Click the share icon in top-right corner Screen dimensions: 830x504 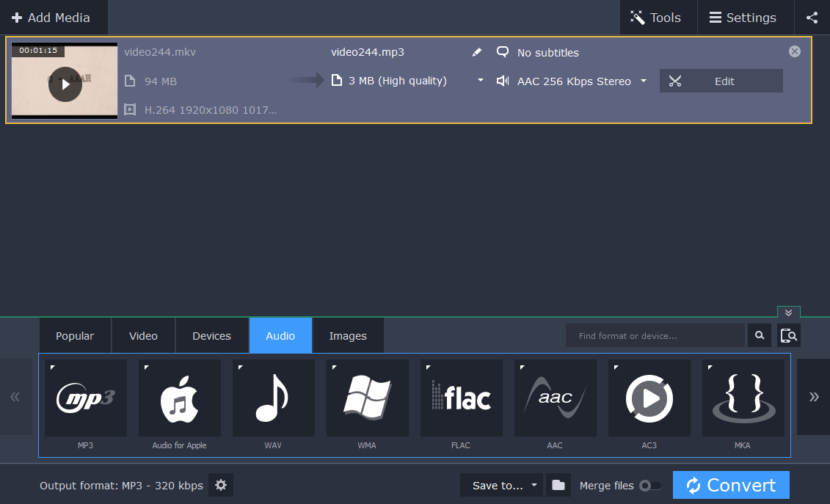point(812,17)
